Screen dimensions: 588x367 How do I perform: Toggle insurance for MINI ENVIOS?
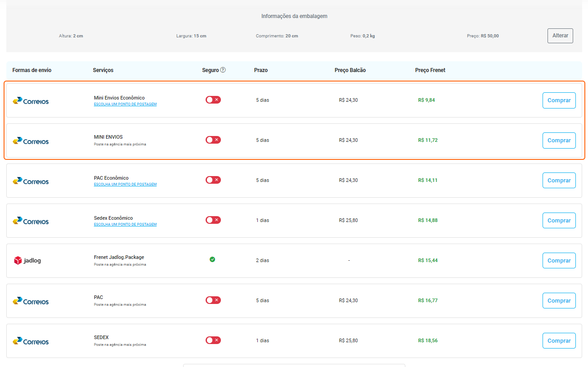click(x=213, y=140)
